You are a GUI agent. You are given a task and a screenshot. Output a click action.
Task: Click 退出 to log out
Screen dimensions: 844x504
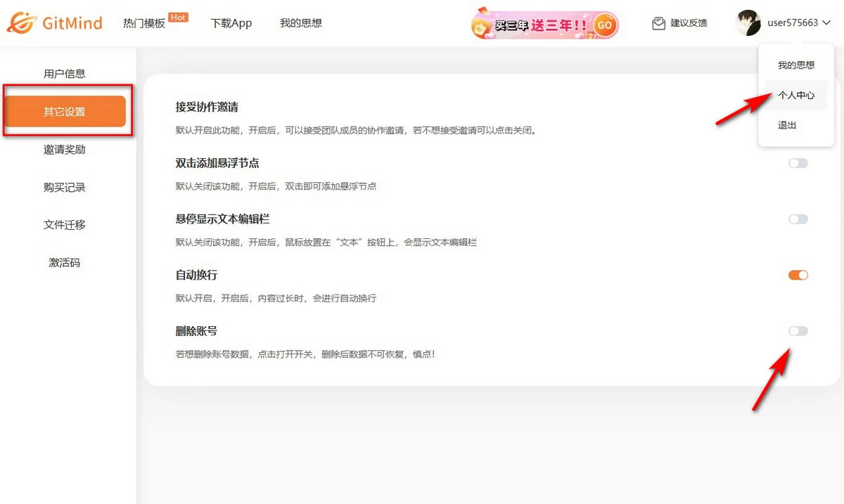787,125
